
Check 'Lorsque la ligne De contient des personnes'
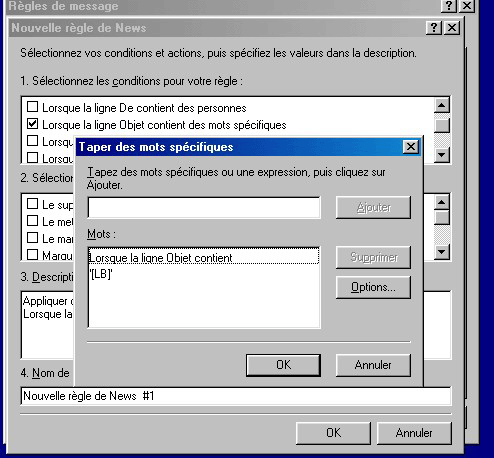(32, 107)
